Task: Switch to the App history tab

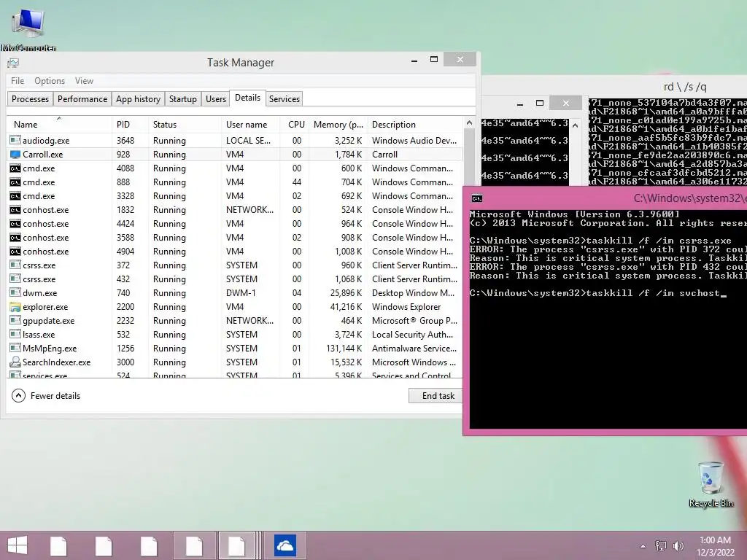Action: tap(138, 98)
